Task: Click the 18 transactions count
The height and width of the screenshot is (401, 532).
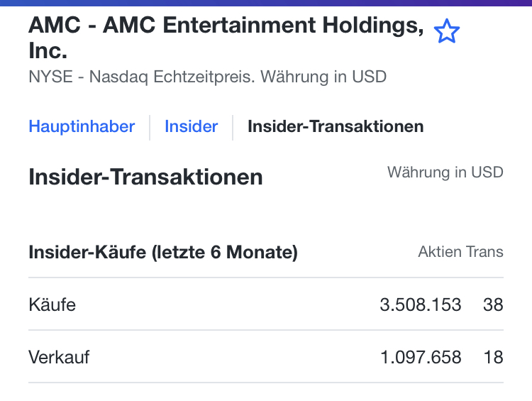Action: (493, 357)
